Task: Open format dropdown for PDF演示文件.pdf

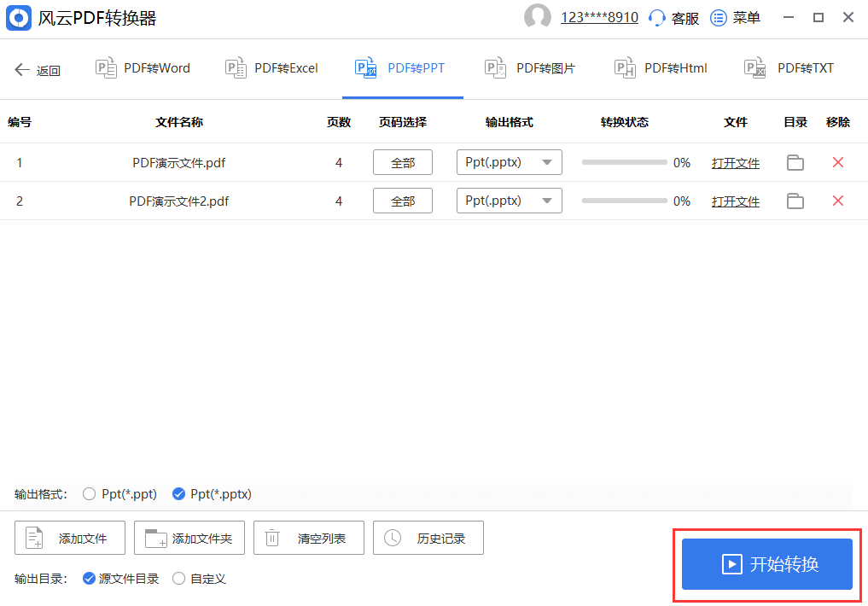Action: click(510, 162)
